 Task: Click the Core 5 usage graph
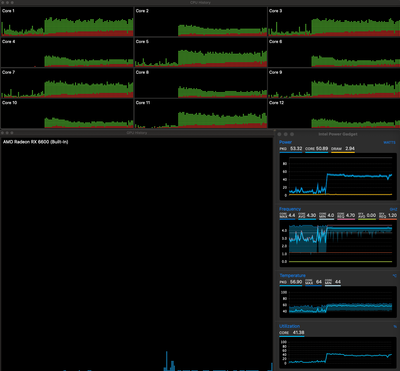201,52
